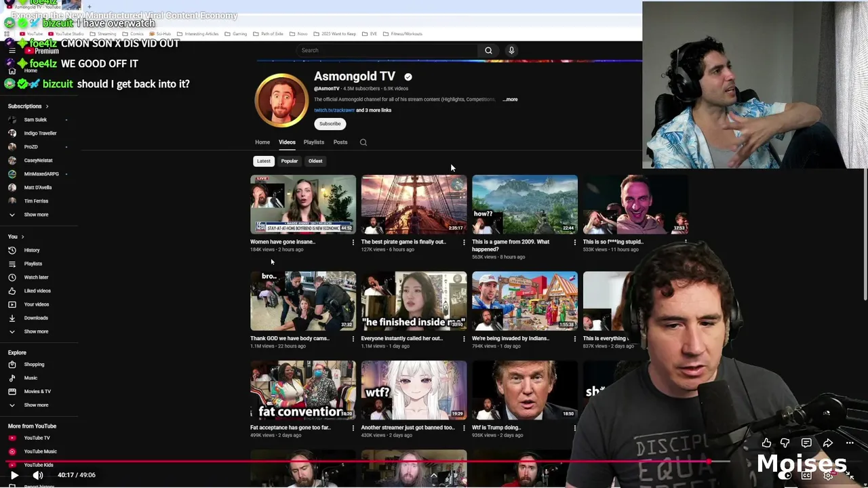The image size is (868, 488).
Task: Start voice search with the microphone icon
Action: (x=511, y=50)
